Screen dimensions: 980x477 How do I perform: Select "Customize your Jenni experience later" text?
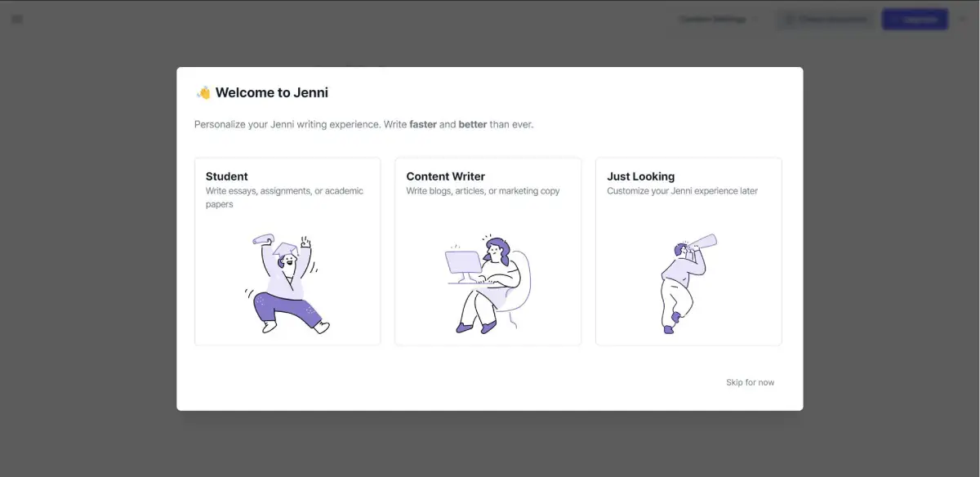coord(682,191)
